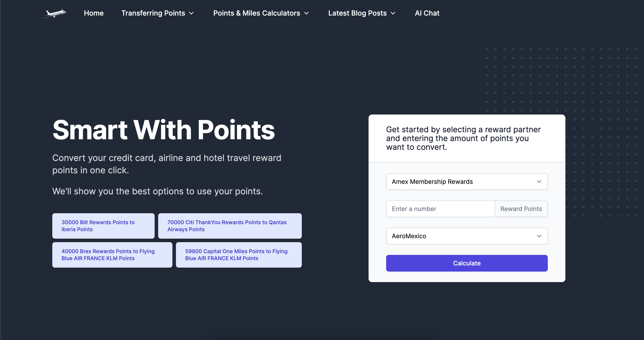The height and width of the screenshot is (340, 644).
Task: Click the chevron icon next to Transferring Points
Action: point(192,13)
